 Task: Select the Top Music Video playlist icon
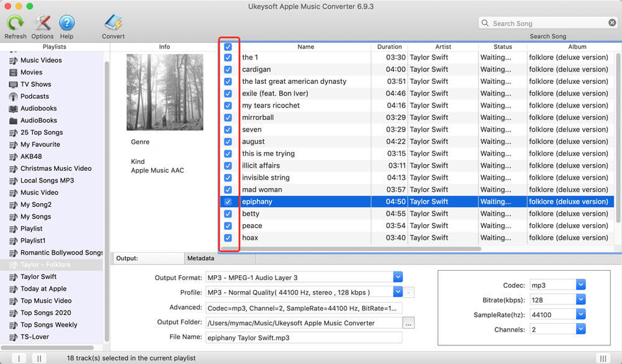[13, 301]
